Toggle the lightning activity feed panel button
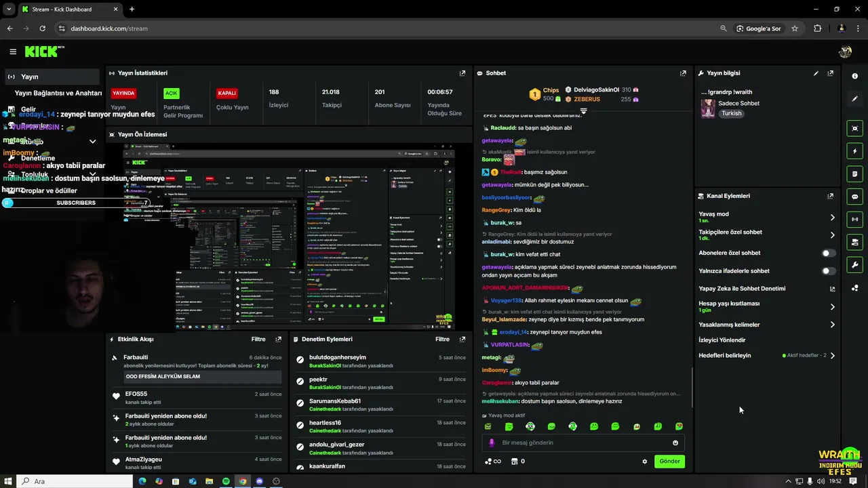This screenshot has height=488, width=868. pos(854,151)
